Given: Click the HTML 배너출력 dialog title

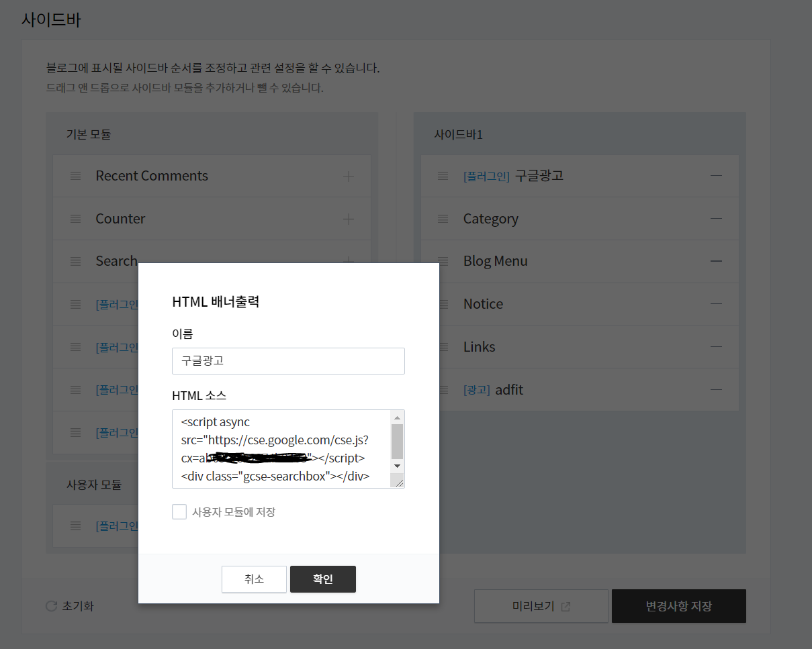Looking at the screenshot, I should 216,302.
